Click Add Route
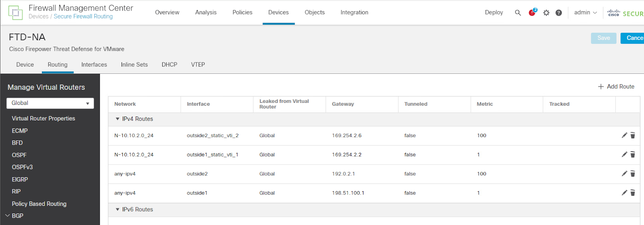The width and height of the screenshot is (644, 225). click(x=616, y=87)
